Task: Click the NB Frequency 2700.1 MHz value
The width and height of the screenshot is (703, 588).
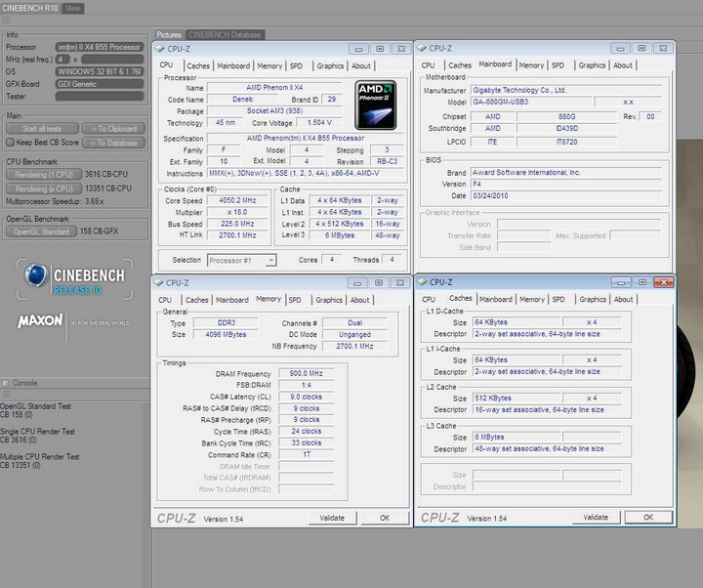Action: [354, 346]
